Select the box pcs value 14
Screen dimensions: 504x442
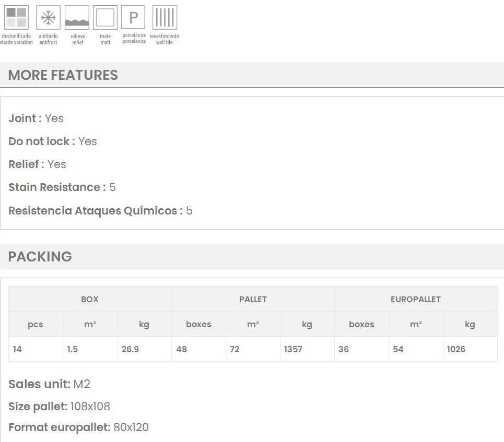[18, 349]
